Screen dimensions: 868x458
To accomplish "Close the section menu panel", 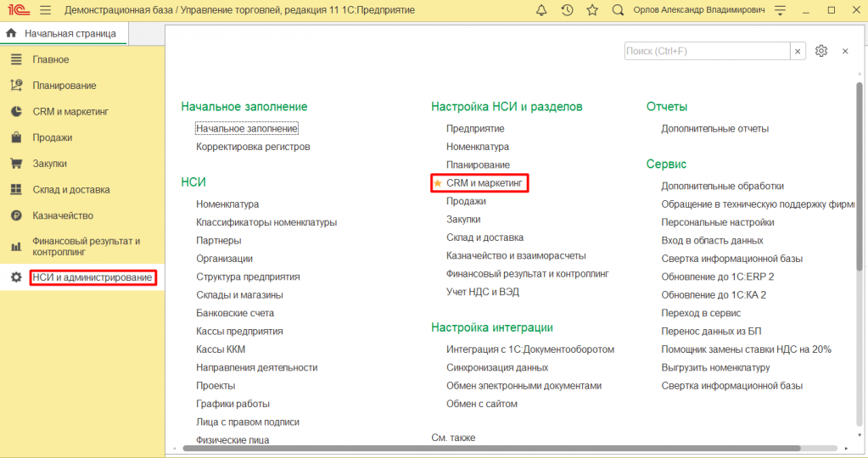I will (x=845, y=51).
